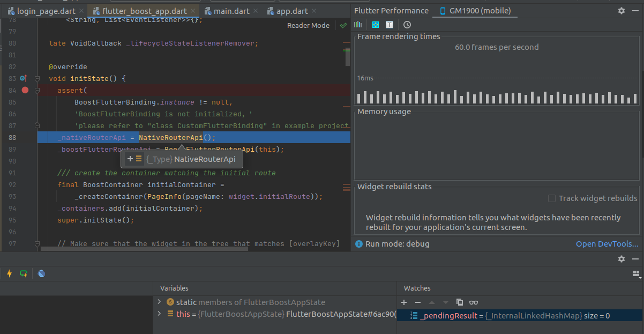Hide the Flutter Performance panel via minus

pyautogui.click(x=635, y=11)
